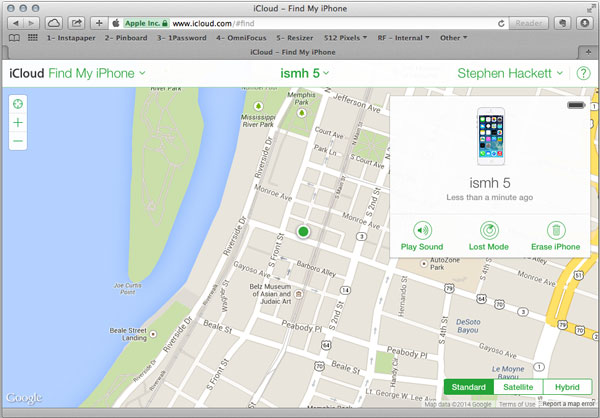Screen dimensions: 600x418
Task: Open the ismh 5 devices dropdown
Action: click(305, 73)
